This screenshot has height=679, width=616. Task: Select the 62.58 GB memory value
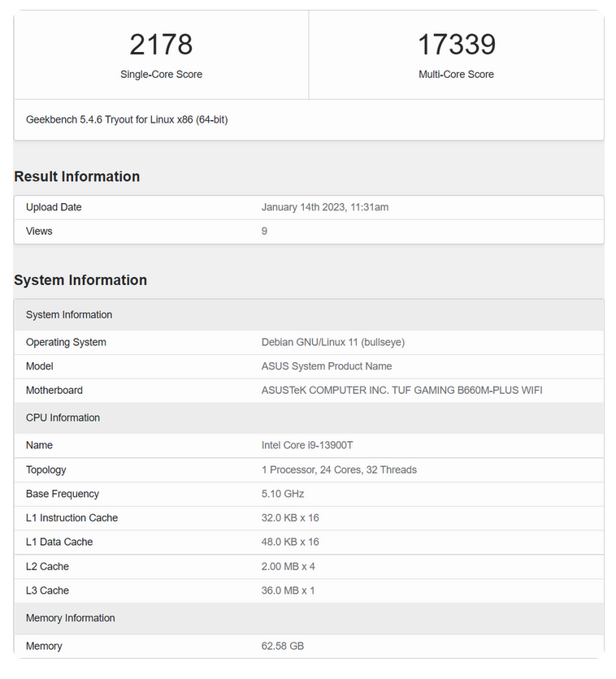[283, 647]
